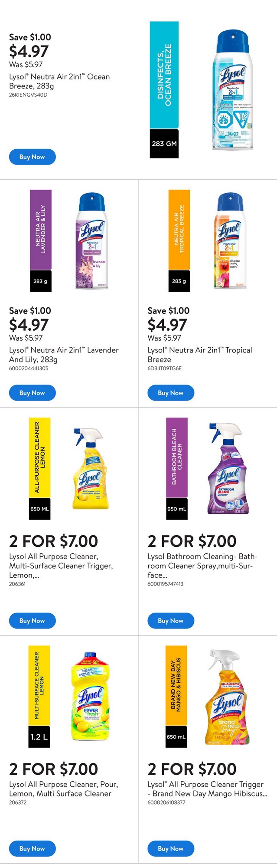
Task: Open Lysol Bathroom Cleaning product title
Action: 202,566
